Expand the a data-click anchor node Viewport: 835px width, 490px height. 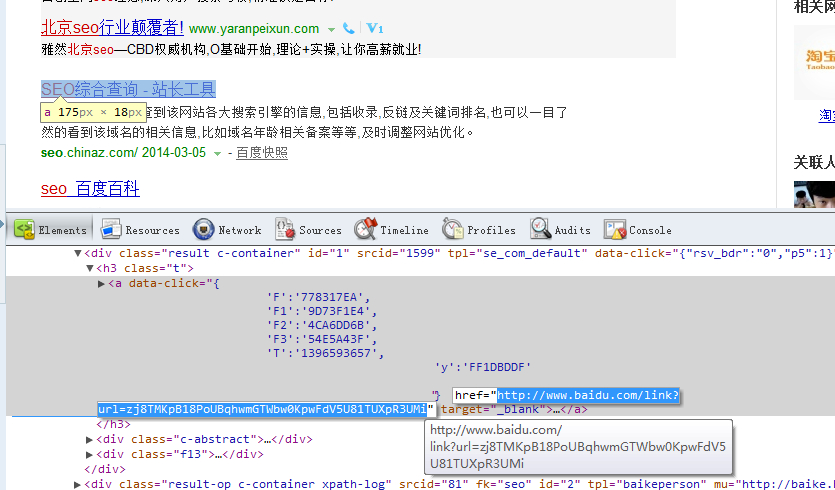coord(101,284)
